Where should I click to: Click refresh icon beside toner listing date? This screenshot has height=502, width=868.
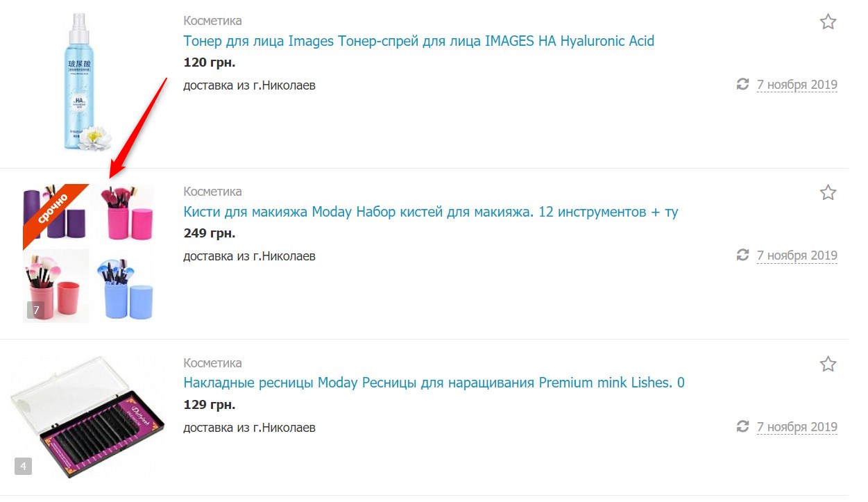[x=742, y=84]
